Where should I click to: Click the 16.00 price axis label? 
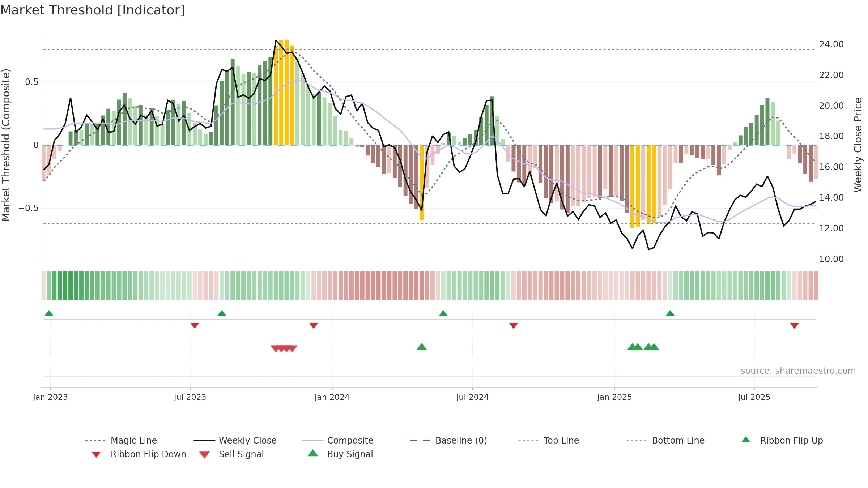[x=831, y=167]
